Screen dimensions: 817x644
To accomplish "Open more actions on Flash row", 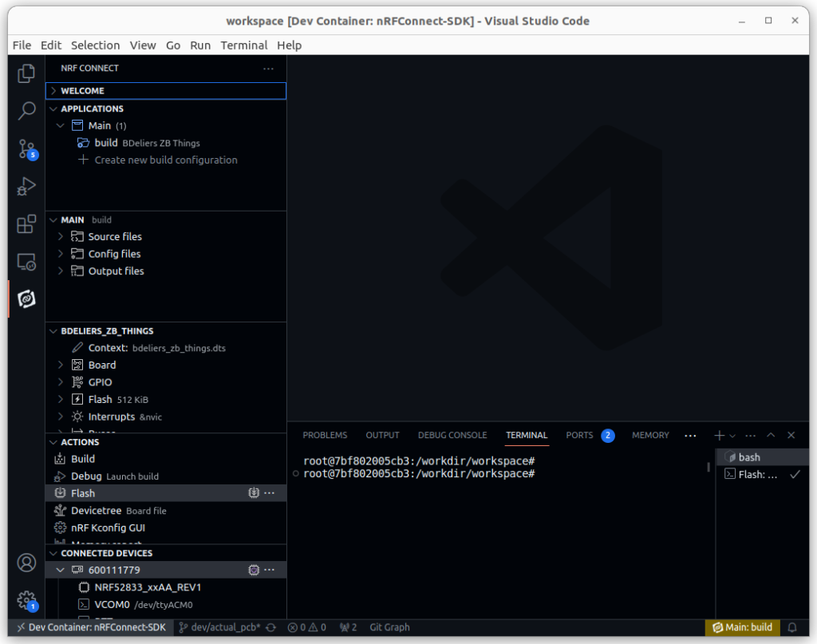I will coord(270,493).
